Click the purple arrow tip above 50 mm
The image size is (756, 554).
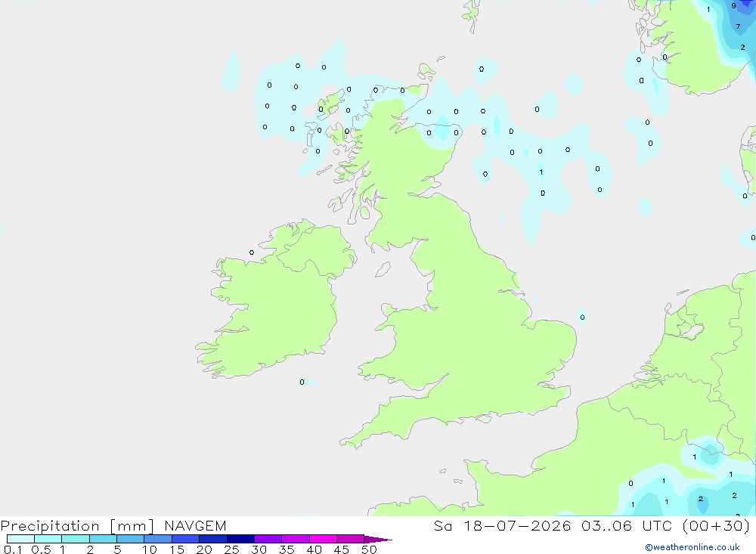point(377,540)
